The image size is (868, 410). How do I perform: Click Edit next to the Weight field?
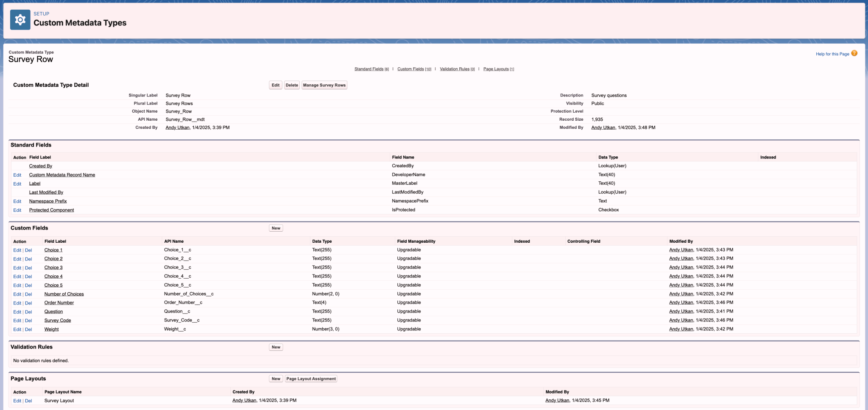pos(17,329)
